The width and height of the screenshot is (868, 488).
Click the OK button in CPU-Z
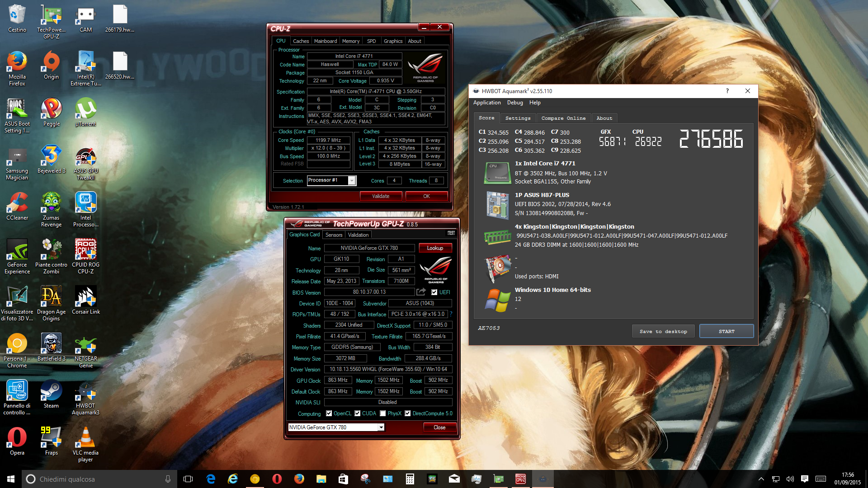(426, 196)
